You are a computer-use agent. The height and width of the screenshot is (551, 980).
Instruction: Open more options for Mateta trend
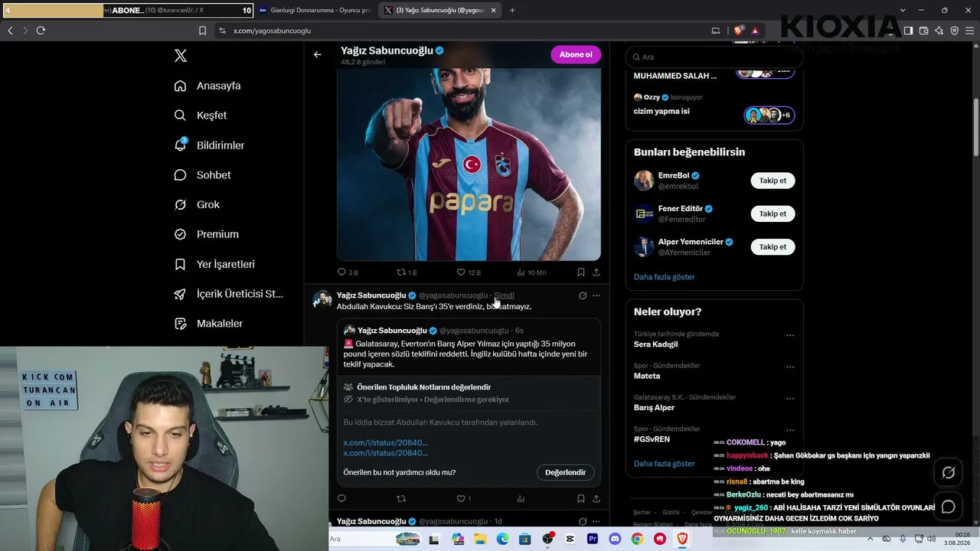(x=790, y=367)
